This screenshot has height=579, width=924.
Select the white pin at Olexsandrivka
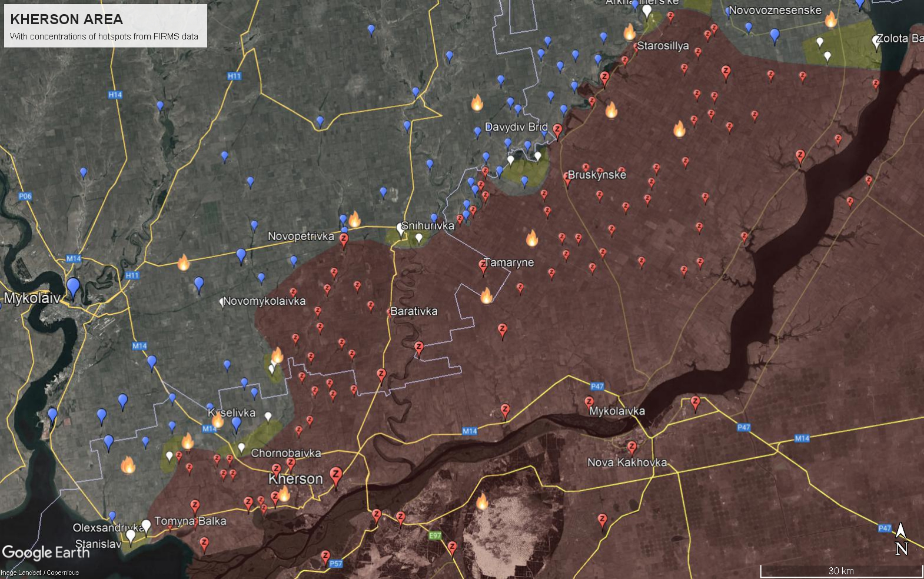146,526
